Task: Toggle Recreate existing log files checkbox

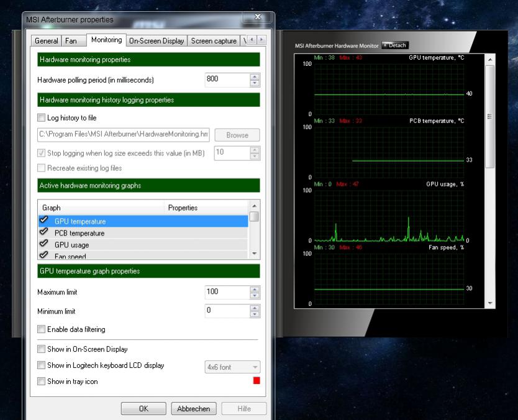Action: pyautogui.click(x=41, y=168)
